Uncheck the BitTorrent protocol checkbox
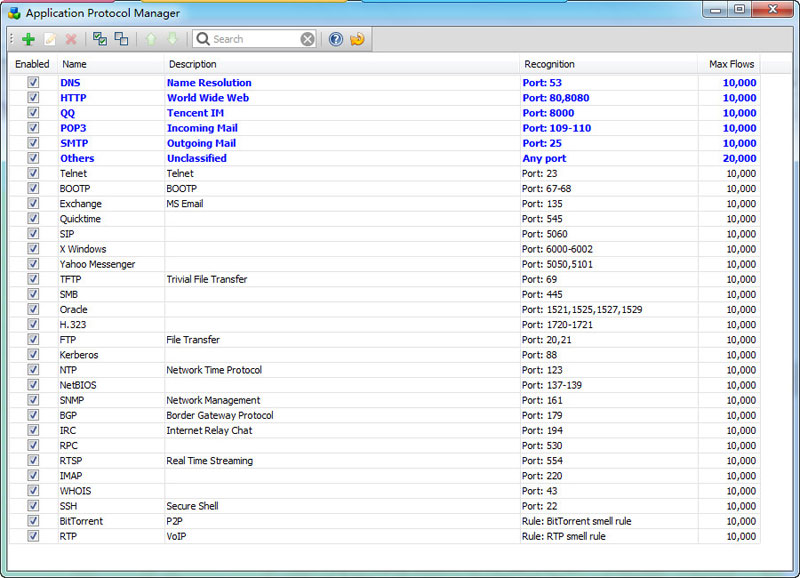800x578 pixels. click(33, 521)
